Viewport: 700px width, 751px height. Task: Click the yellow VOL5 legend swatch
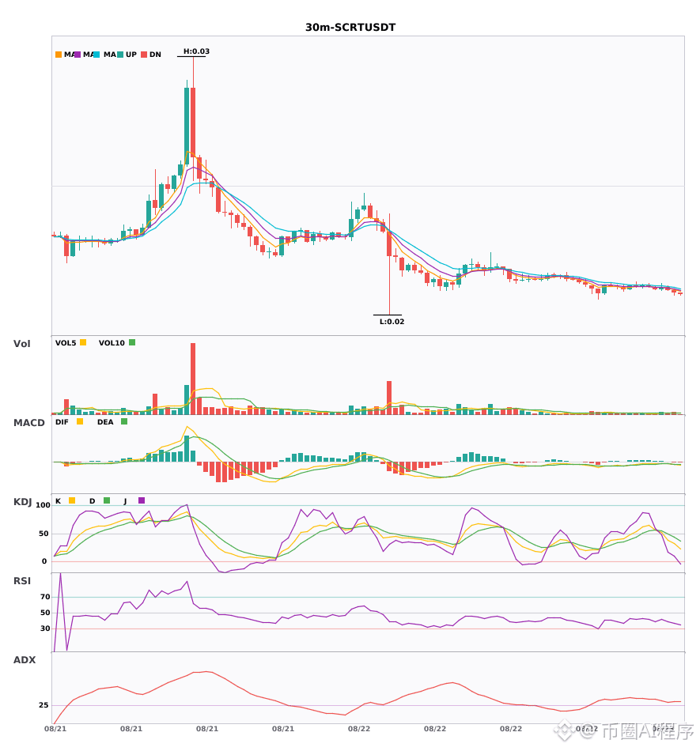[x=83, y=342]
